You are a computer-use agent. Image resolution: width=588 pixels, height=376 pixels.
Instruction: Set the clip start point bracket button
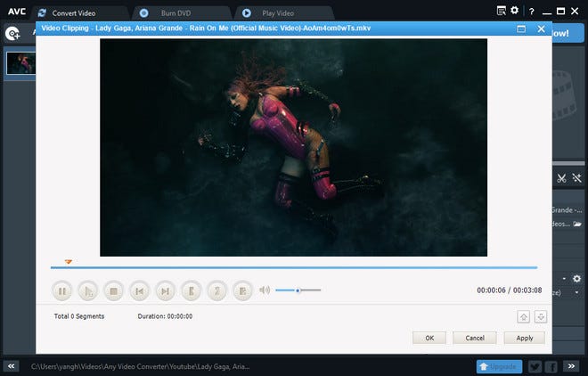(192, 290)
